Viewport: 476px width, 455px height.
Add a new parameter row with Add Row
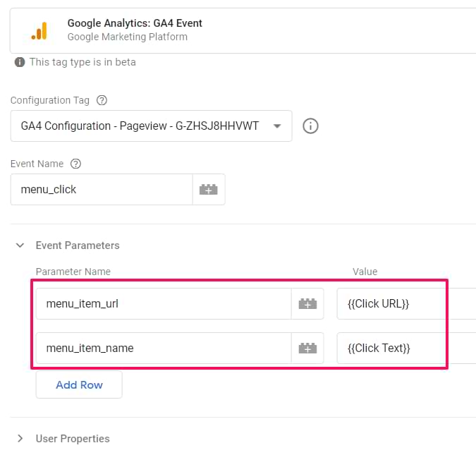(x=79, y=385)
